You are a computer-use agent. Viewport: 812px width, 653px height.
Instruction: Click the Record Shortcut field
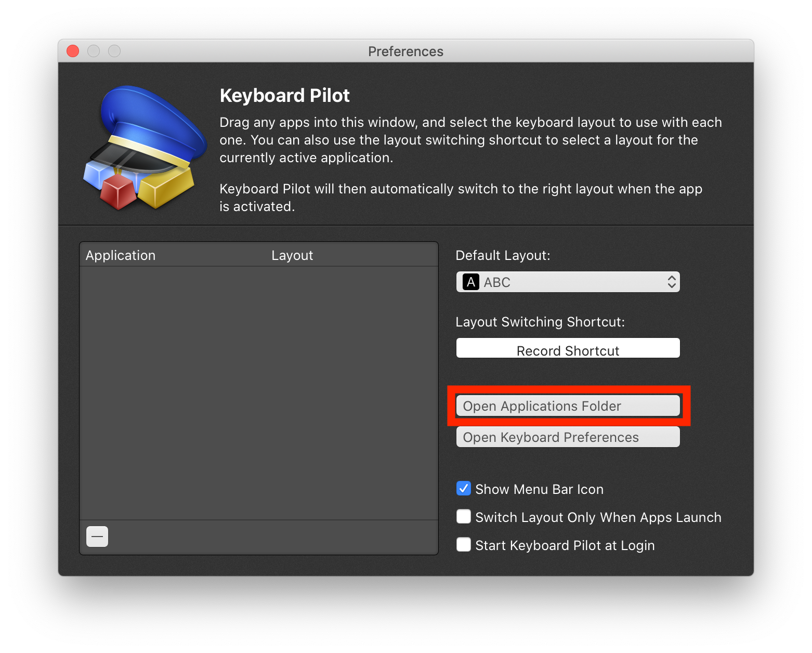tap(568, 348)
